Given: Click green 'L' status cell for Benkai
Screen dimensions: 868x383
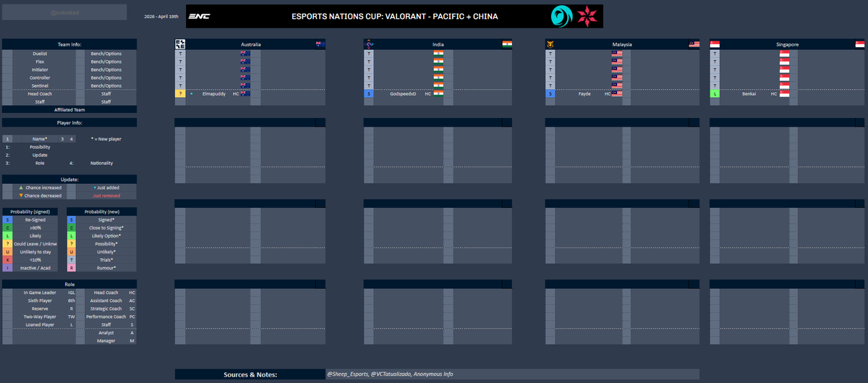Looking at the screenshot, I should point(715,93).
